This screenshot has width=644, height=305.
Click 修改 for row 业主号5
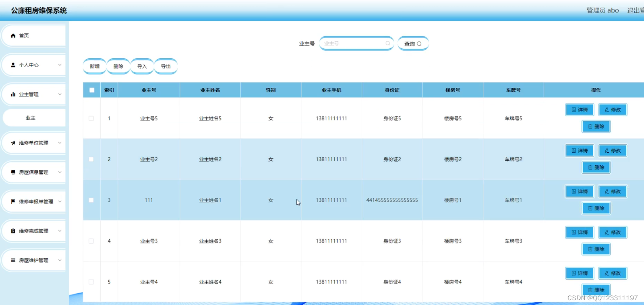tap(613, 110)
